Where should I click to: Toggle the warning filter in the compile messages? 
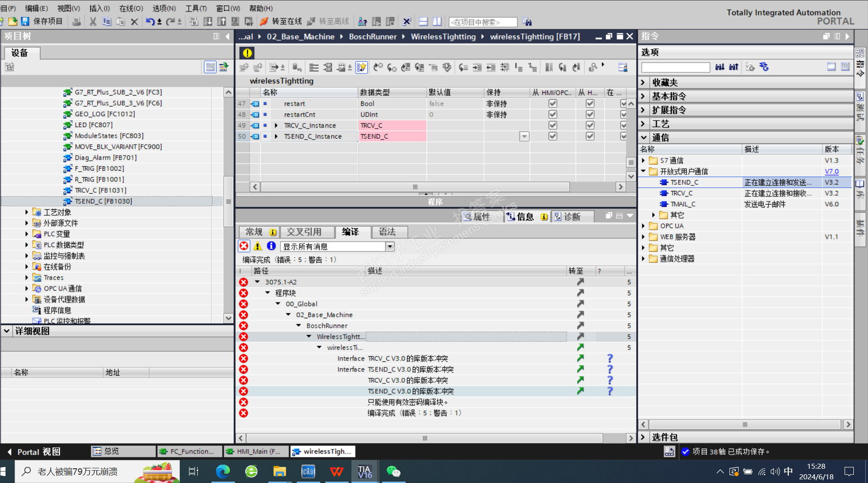tap(258, 246)
